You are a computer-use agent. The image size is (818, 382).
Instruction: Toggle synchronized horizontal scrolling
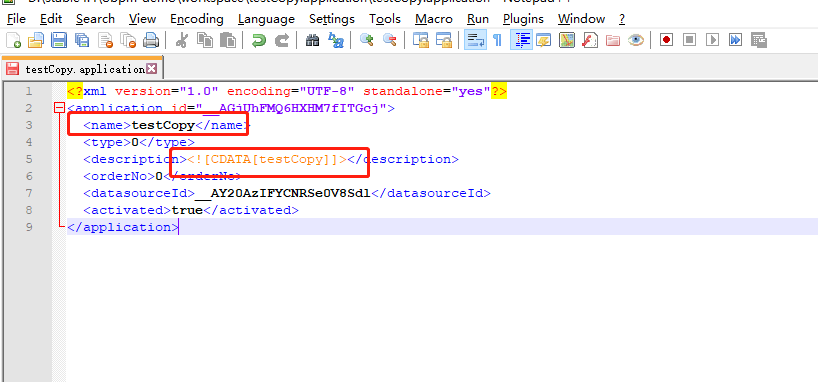point(443,40)
